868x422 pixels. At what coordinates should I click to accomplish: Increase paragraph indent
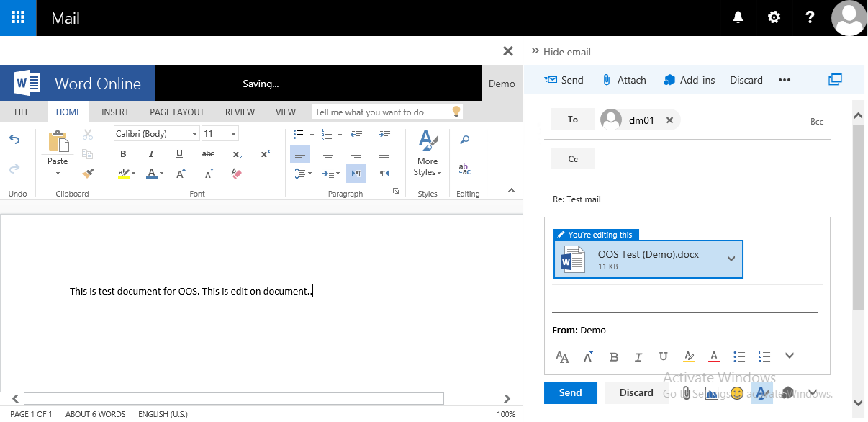(x=384, y=135)
